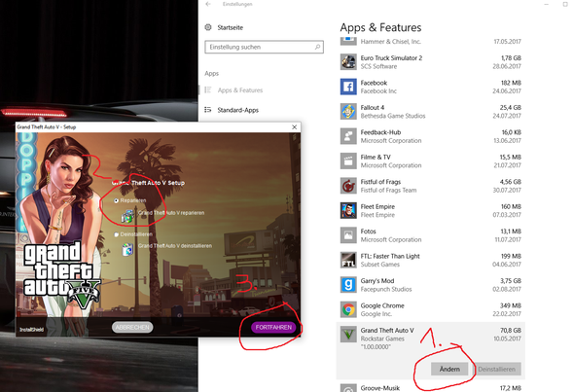Viewport: 574px width, 392px height.
Task: Open the Apps & Features settings page
Action: click(240, 90)
